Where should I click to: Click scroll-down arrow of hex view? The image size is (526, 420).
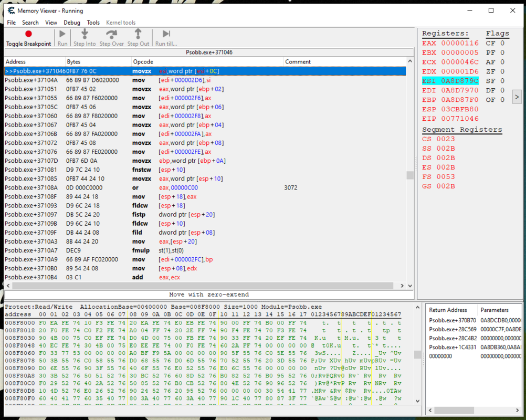(x=418, y=401)
